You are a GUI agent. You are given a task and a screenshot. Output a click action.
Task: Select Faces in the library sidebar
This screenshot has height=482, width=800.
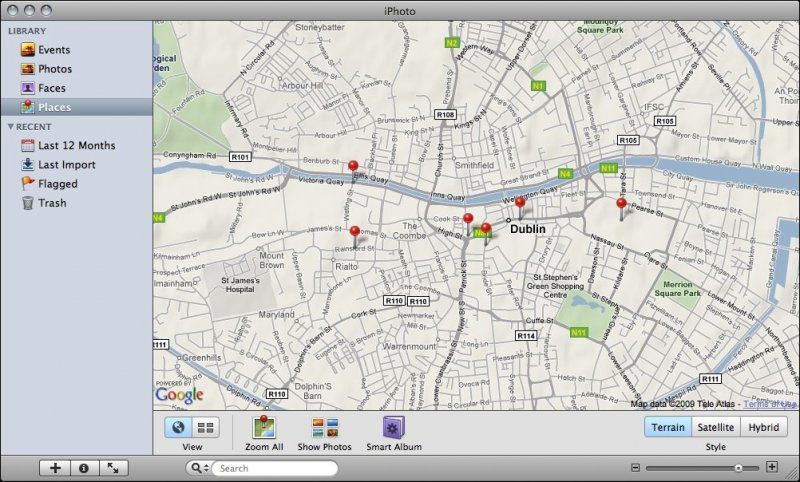[52, 88]
